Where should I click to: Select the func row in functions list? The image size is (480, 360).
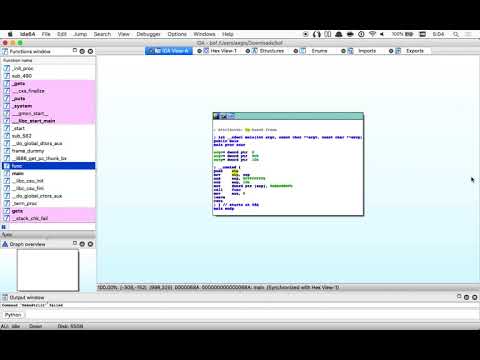(x=49, y=166)
